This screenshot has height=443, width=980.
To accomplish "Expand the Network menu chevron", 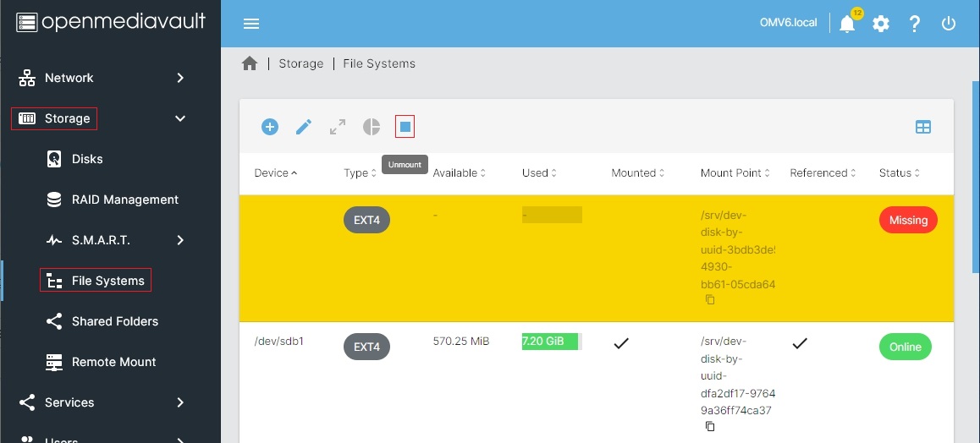I will pyautogui.click(x=179, y=78).
